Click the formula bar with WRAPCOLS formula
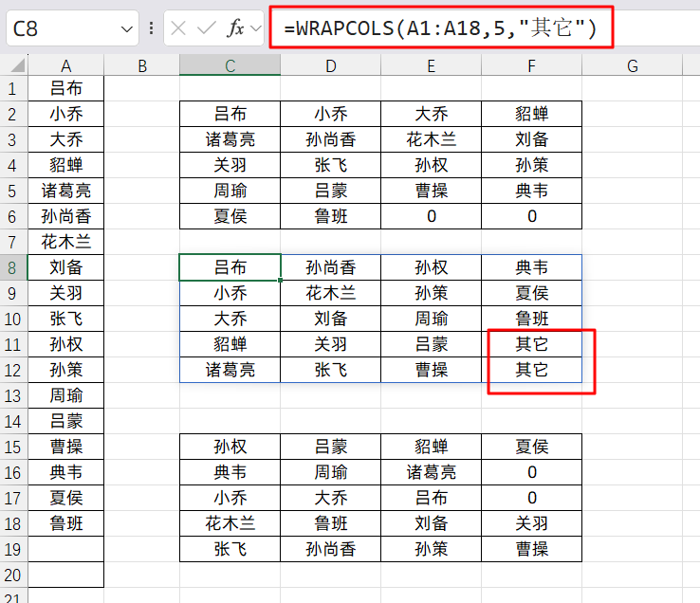This screenshot has width=700, height=603. [441, 27]
